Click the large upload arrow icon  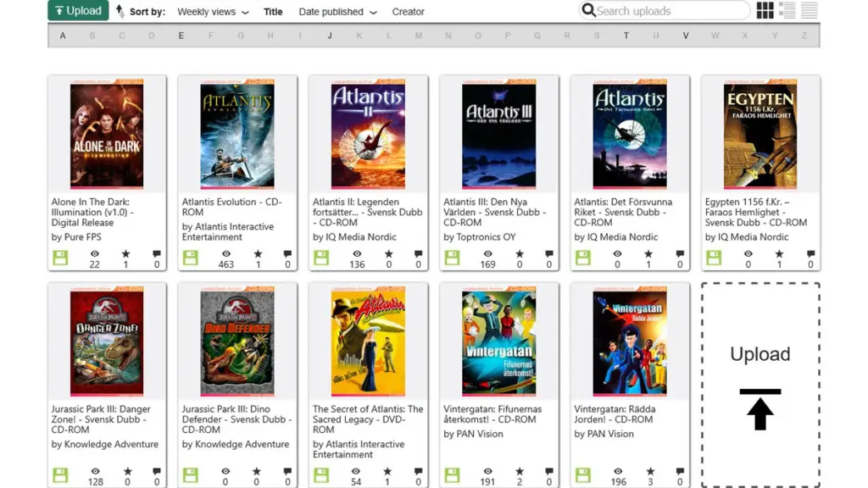point(760,409)
